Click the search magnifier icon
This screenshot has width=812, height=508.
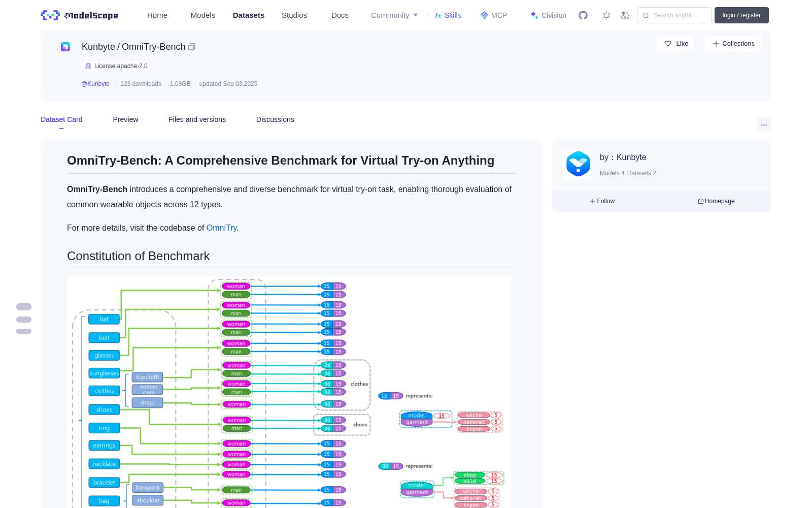[646, 15]
